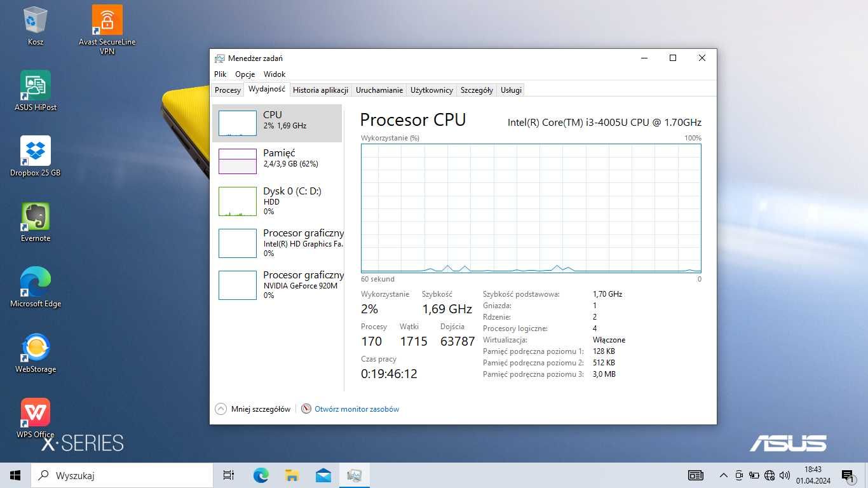Switch to Historia aplikacji tab
This screenshot has width=868, height=488.
(x=320, y=90)
